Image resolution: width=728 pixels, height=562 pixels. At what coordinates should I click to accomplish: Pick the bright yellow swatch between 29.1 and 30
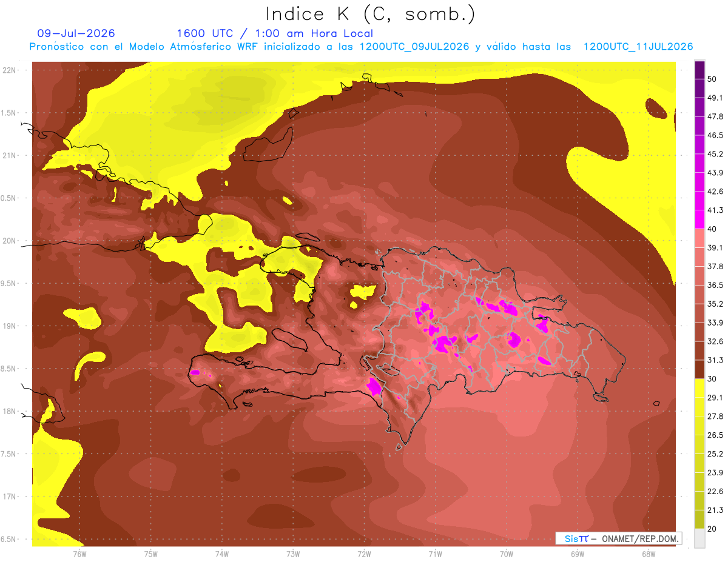699,388
